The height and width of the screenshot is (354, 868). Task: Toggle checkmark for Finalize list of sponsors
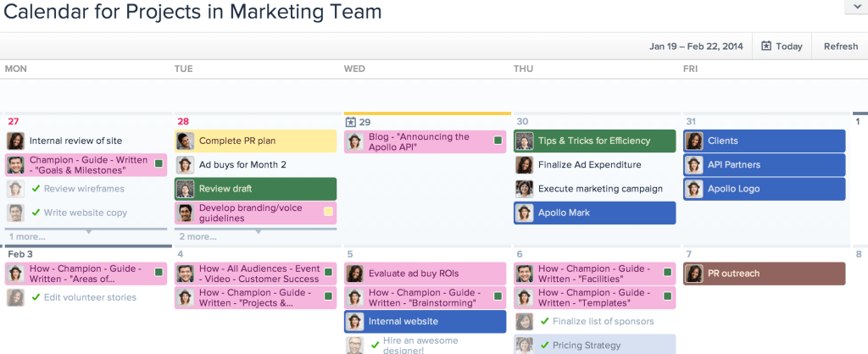(544, 322)
